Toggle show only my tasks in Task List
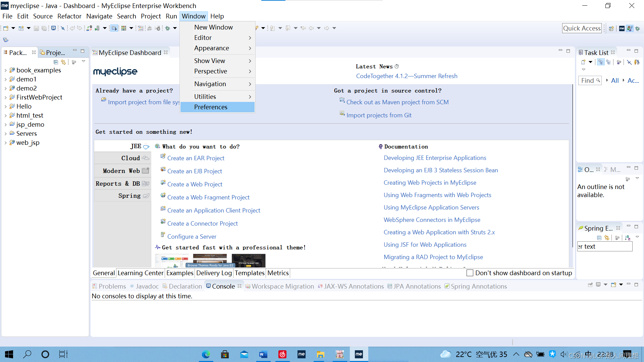Screen dimensions: 644x362 637,62
